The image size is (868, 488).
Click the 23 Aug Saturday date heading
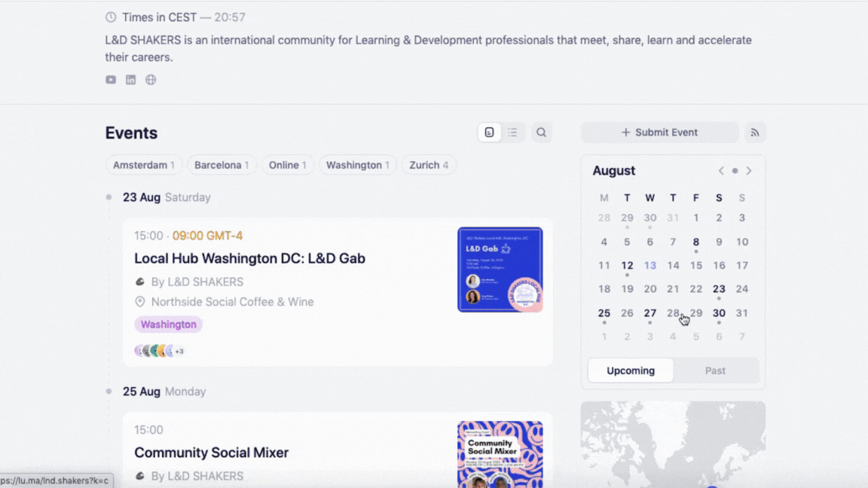167,197
